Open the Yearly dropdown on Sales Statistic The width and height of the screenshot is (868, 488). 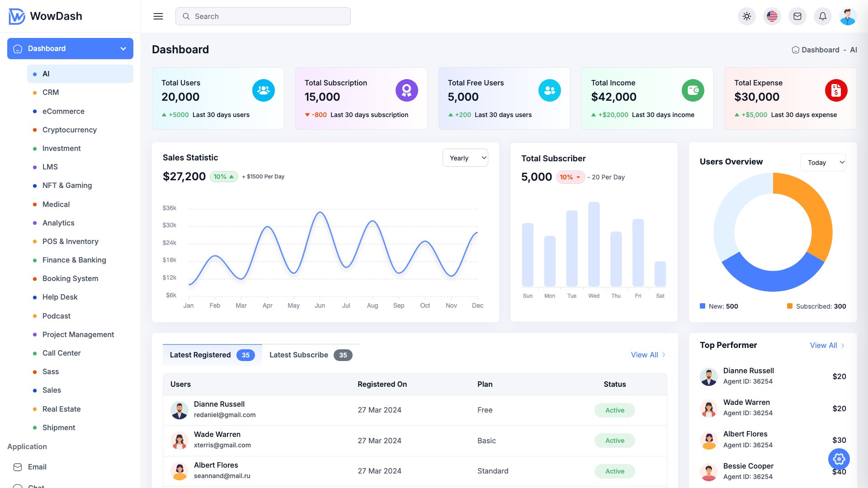click(x=465, y=158)
